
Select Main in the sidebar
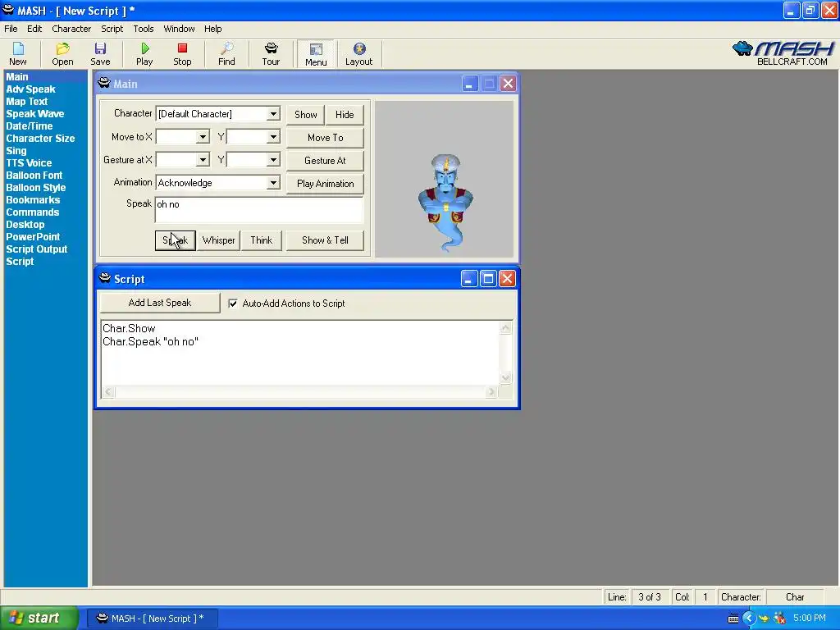pyautogui.click(x=17, y=77)
